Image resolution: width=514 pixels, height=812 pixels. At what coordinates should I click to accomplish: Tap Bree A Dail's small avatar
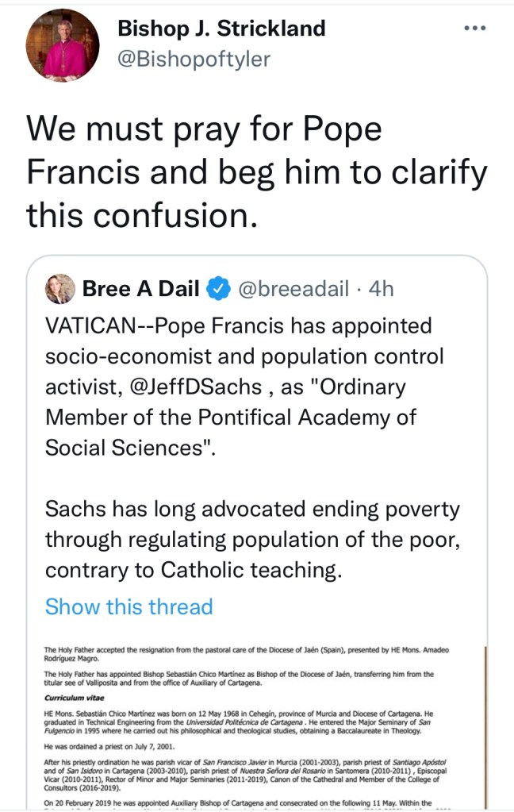pos(60,289)
